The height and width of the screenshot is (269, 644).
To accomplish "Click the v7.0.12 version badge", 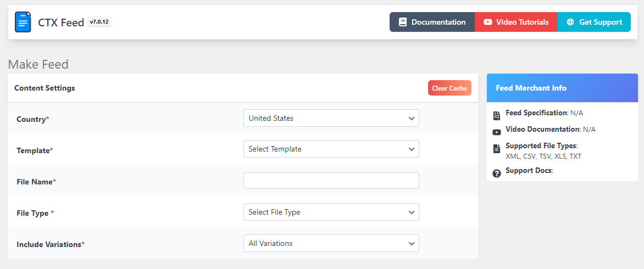I will click(99, 22).
